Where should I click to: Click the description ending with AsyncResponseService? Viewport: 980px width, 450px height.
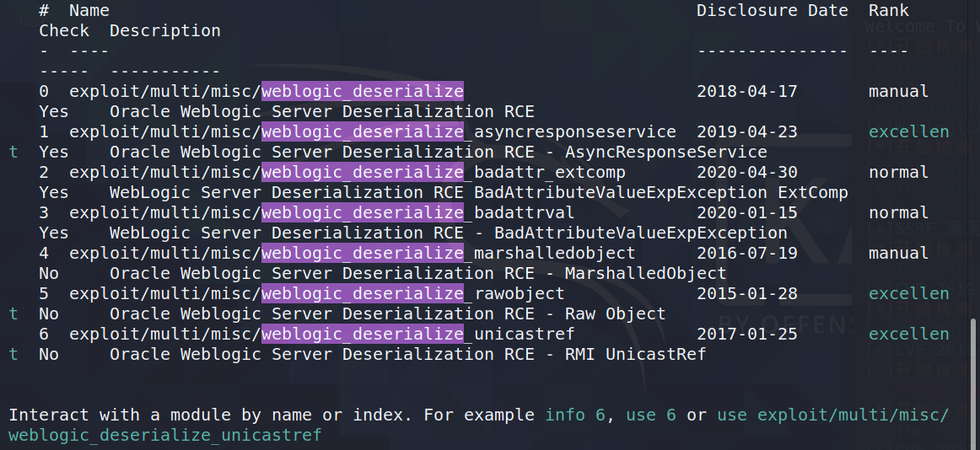(438, 152)
